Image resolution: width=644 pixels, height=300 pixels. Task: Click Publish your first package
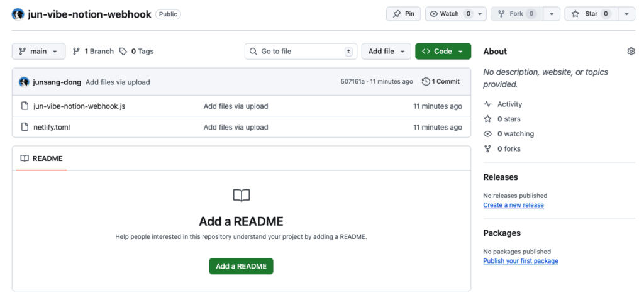521,260
